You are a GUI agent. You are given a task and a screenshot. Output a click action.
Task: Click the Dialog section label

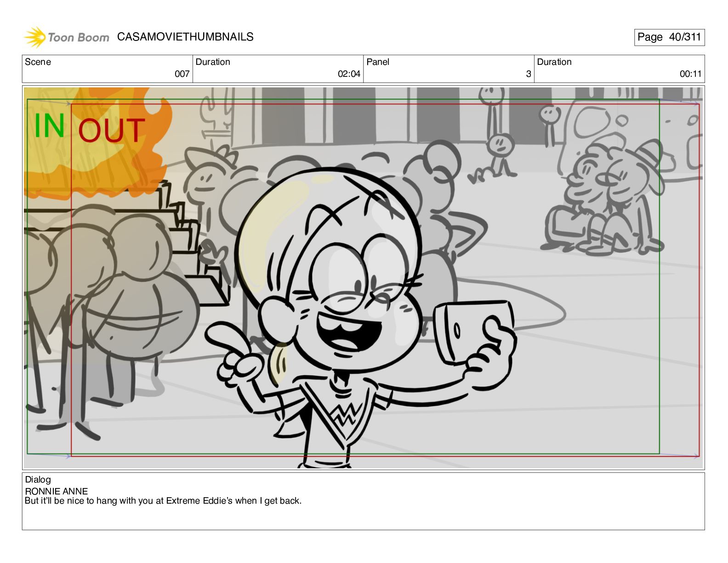point(38,480)
